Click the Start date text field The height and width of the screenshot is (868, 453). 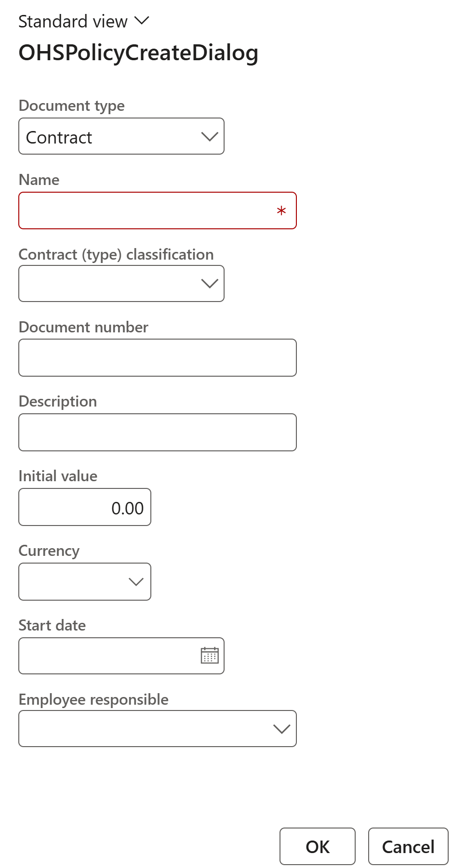[106, 656]
